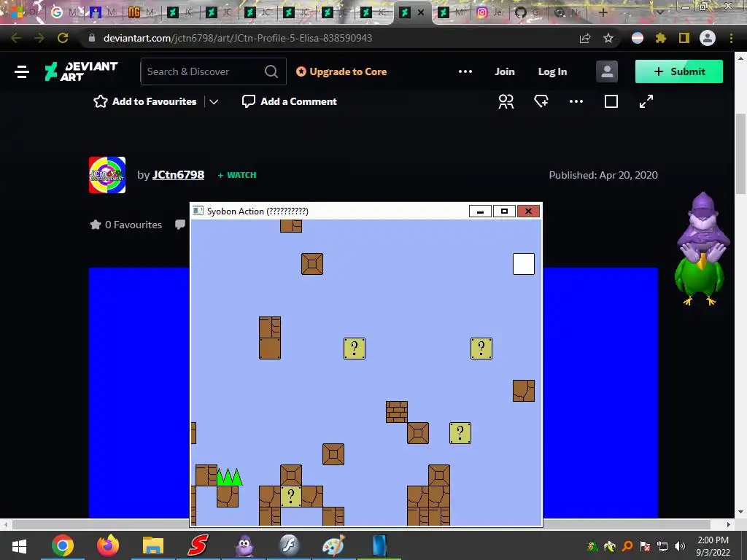Screen dimensions: 747x560
Task: Open the Paint palette taskbar icon
Action: (333, 545)
